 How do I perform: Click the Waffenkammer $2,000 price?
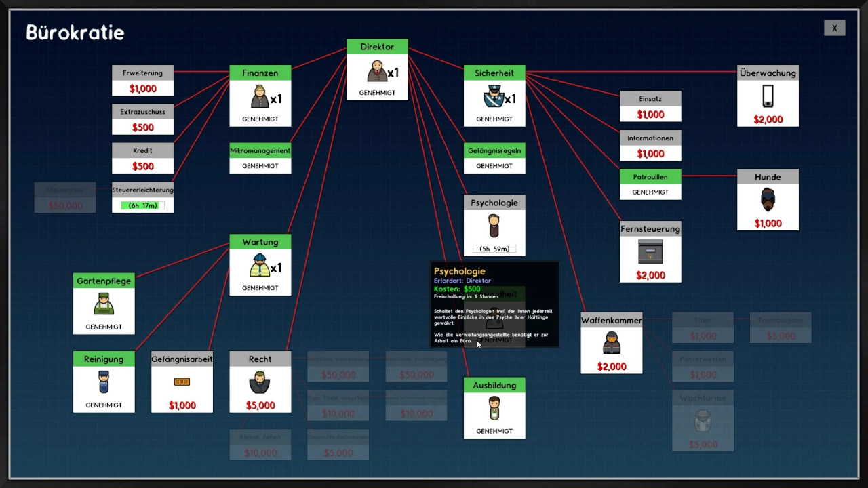[x=612, y=367]
